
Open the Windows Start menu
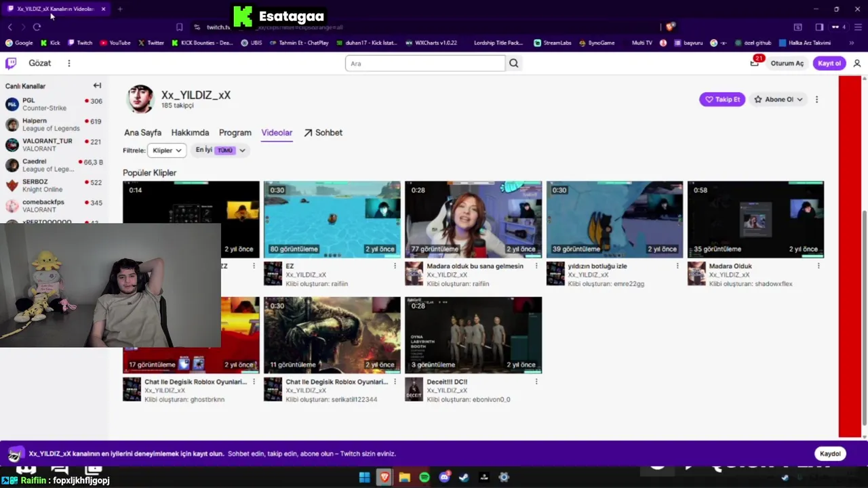pos(364,477)
